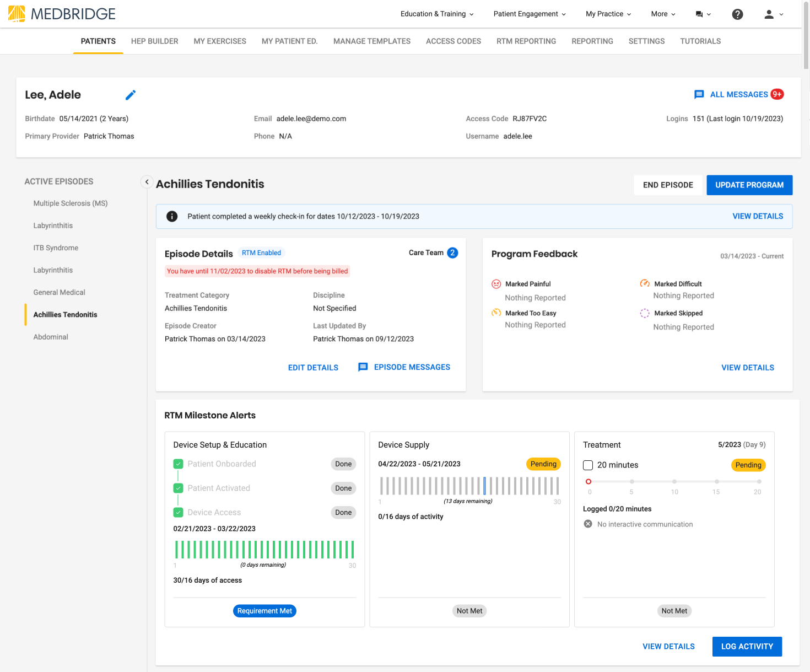Expand the More dropdown
810x672 pixels.
(663, 14)
